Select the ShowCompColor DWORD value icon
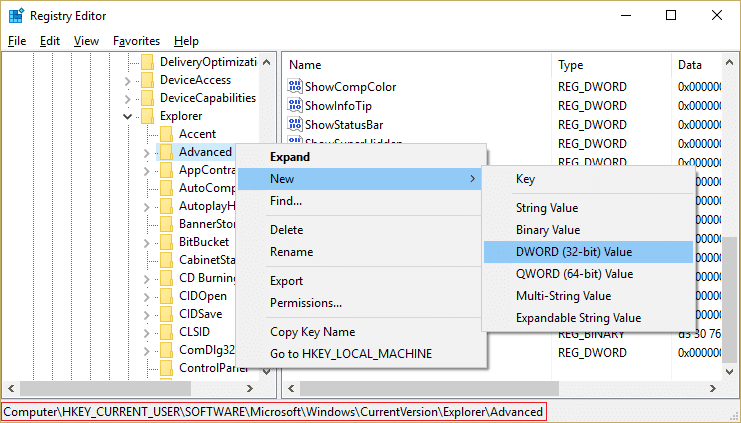 pos(295,86)
